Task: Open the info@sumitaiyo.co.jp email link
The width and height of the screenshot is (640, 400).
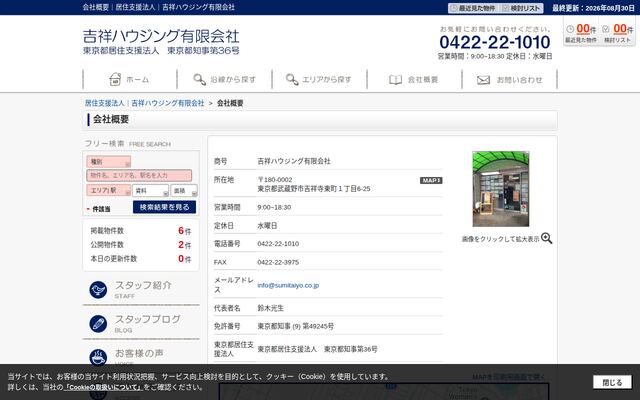Action: pos(288,285)
